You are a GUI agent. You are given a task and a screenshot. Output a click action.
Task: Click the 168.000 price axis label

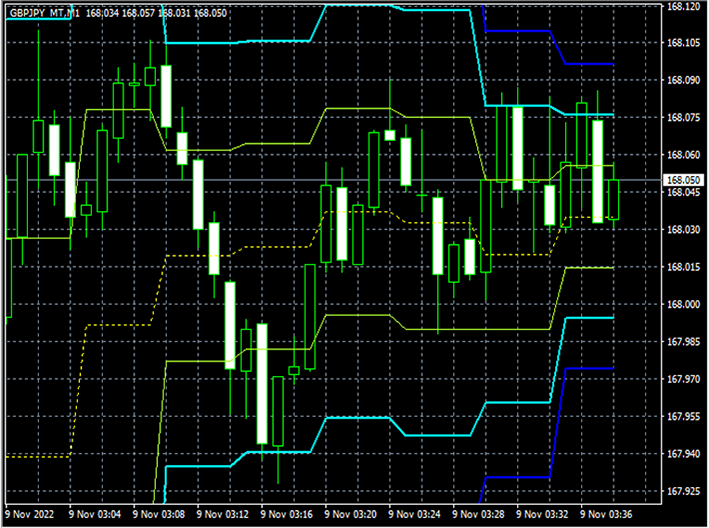683,304
